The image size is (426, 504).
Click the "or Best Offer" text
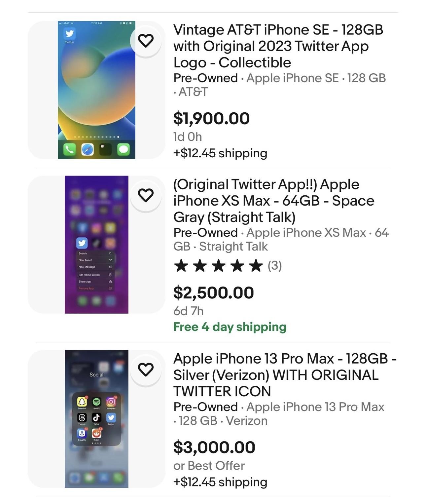coord(209,466)
